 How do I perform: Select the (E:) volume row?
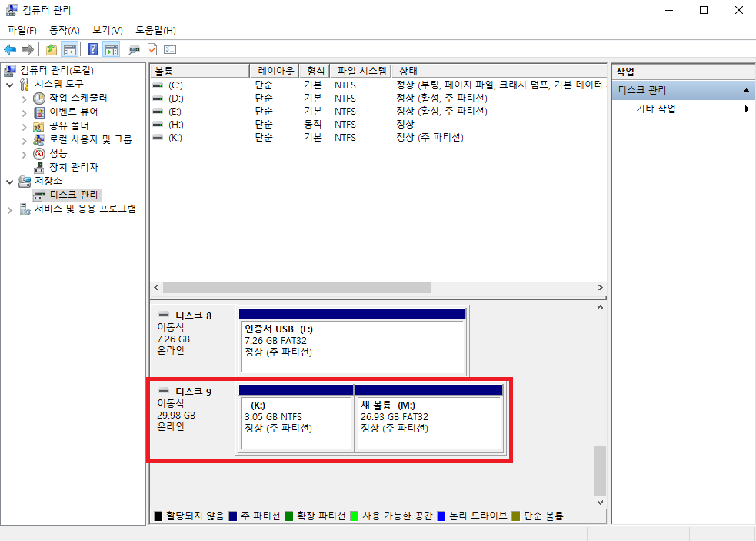(378, 111)
